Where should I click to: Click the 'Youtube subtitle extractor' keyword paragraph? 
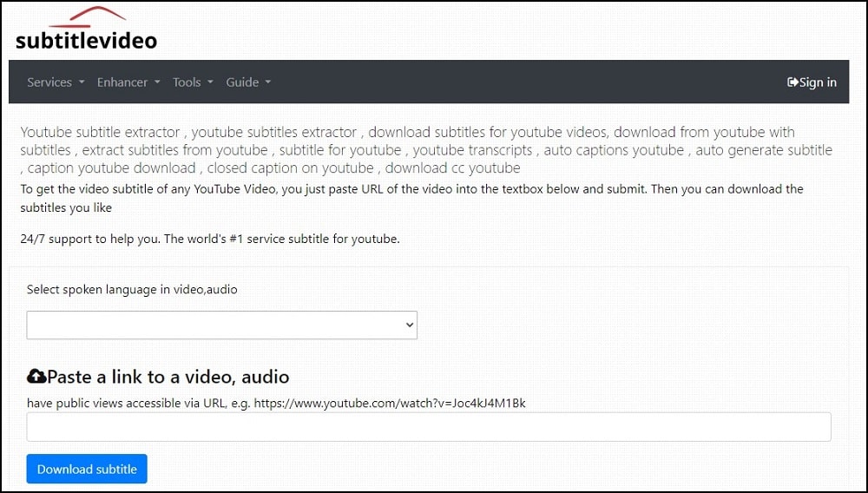[x=426, y=150]
